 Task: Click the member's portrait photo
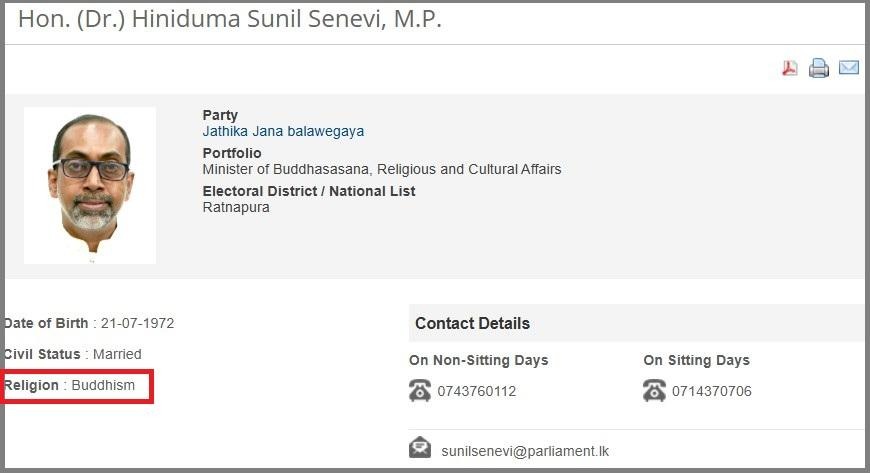(90, 185)
